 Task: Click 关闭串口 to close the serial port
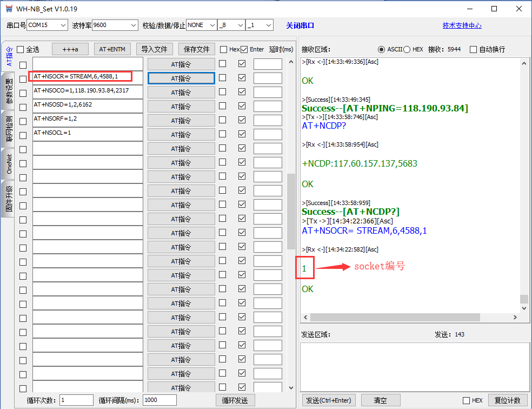coord(300,25)
